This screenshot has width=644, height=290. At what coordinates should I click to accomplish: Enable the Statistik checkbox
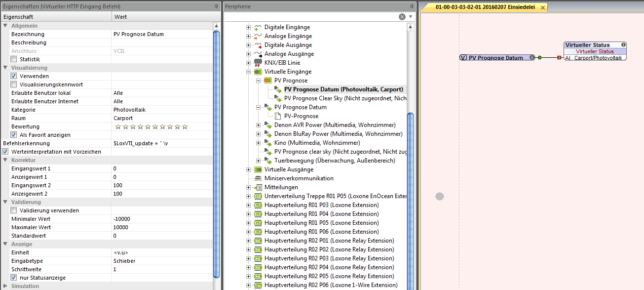click(x=14, y=59)
